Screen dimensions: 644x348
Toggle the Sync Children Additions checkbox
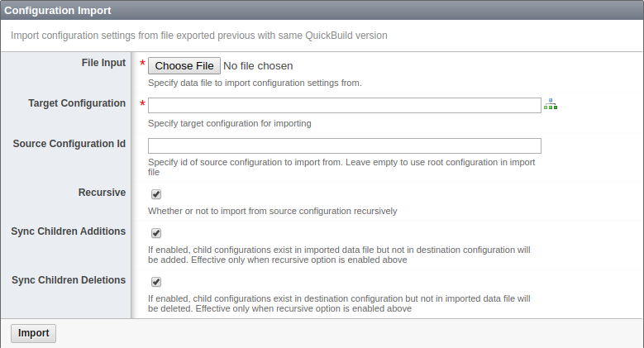tap(156, 233)
